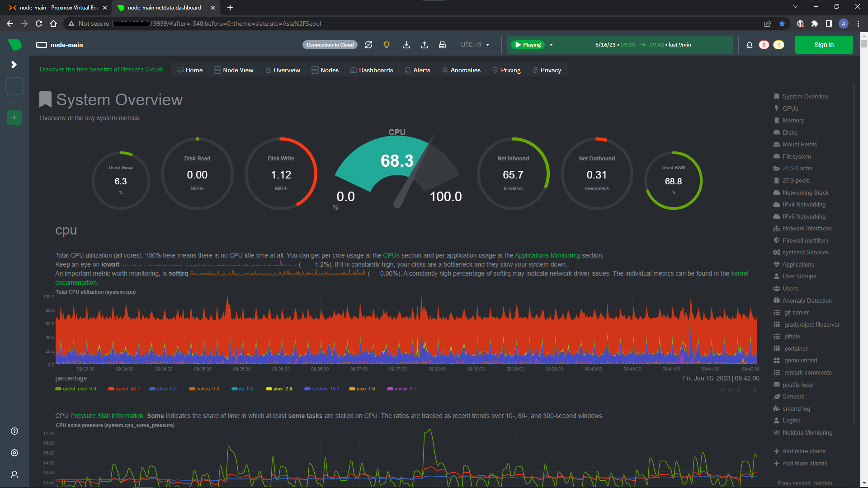Click Connection to Cloud badge
Screen dimensions: 868x488
[330, 45]
